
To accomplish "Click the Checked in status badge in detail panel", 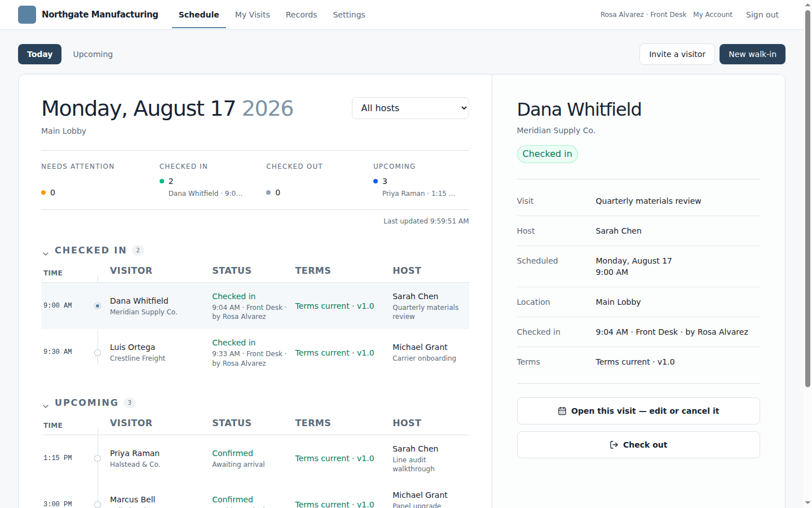I will tap(547, 154).
